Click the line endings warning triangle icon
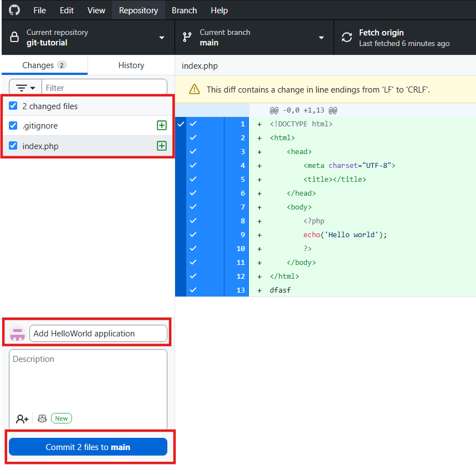Viewport: 476px width, 465px height. click(x=194, y=89)
